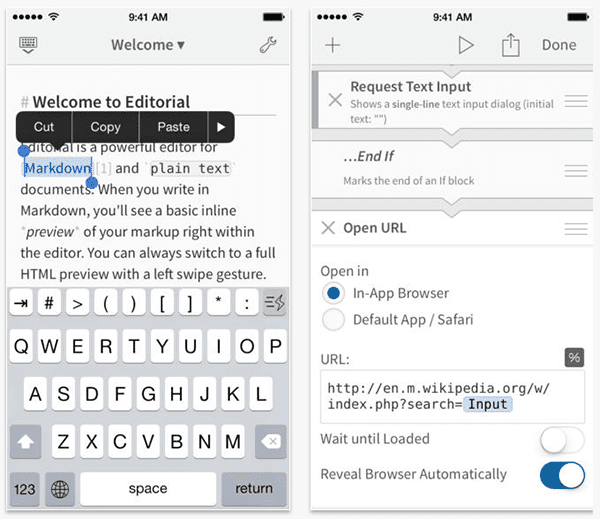Viewport: 600px width, 519px height.
Task: Tap the Open URL action title
Action: coord(375,228)
